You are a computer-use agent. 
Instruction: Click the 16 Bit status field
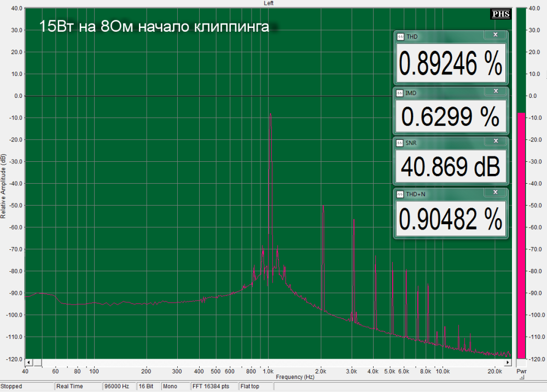[x=146, y=387]
